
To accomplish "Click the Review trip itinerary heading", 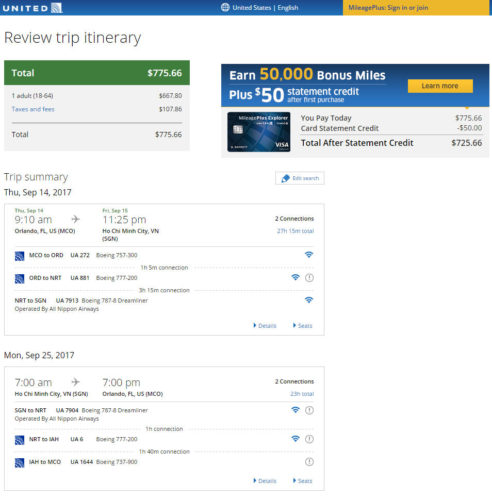I will 73,37.
